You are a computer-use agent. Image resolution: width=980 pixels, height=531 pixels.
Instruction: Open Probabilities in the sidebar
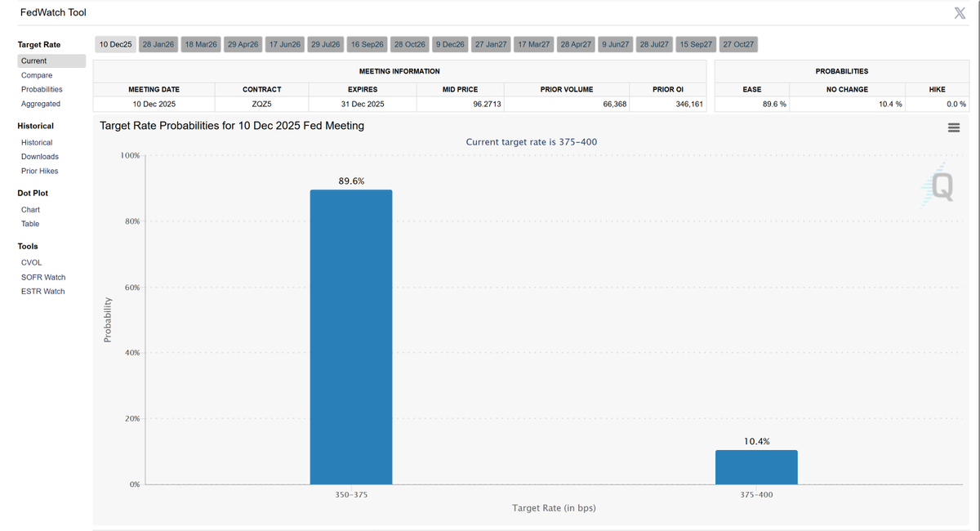(x=42, y=89)
